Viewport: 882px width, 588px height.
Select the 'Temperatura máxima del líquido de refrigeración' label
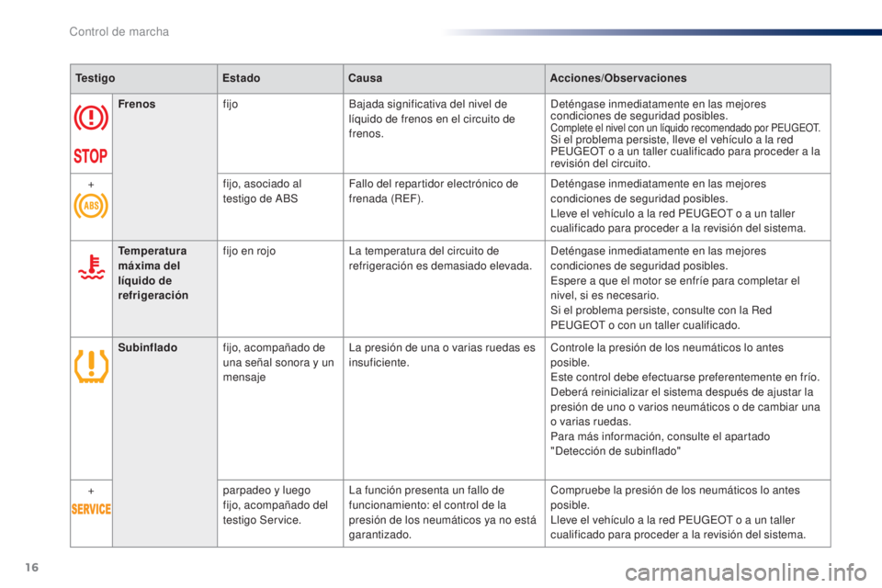click(153, 273)
